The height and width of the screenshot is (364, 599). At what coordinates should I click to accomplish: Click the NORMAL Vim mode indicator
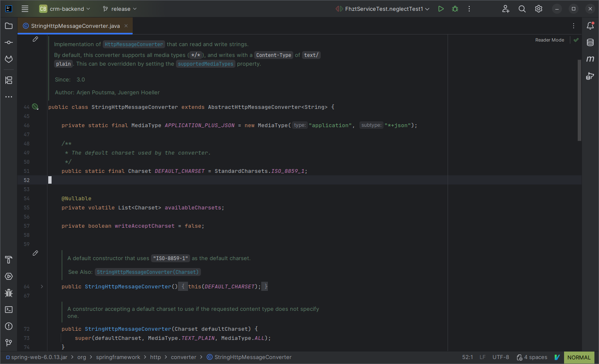[579, 357]
